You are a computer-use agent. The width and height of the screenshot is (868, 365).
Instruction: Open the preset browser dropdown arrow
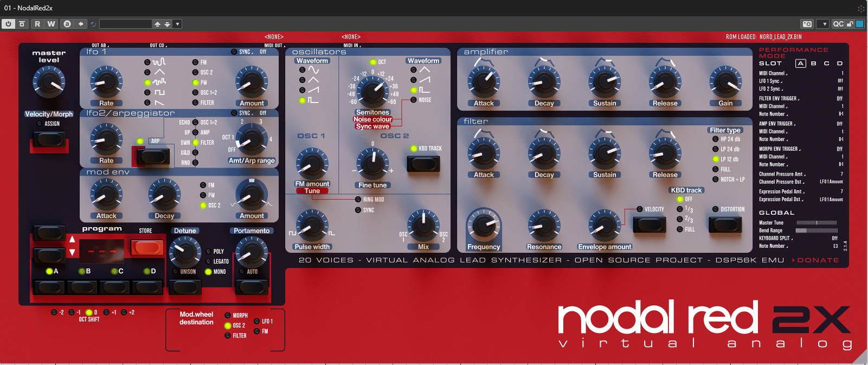[x=177, y=24]
